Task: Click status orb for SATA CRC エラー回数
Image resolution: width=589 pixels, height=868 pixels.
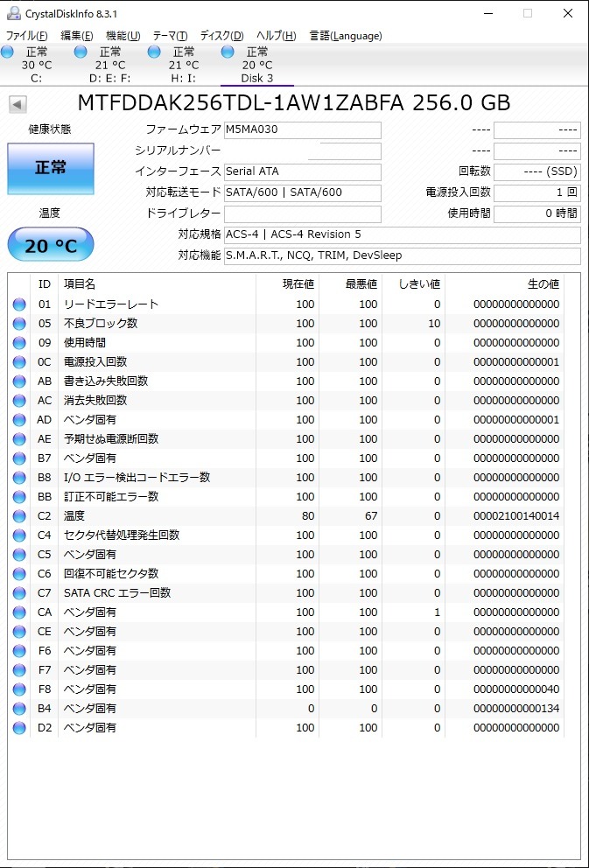Action: [19, 593]
